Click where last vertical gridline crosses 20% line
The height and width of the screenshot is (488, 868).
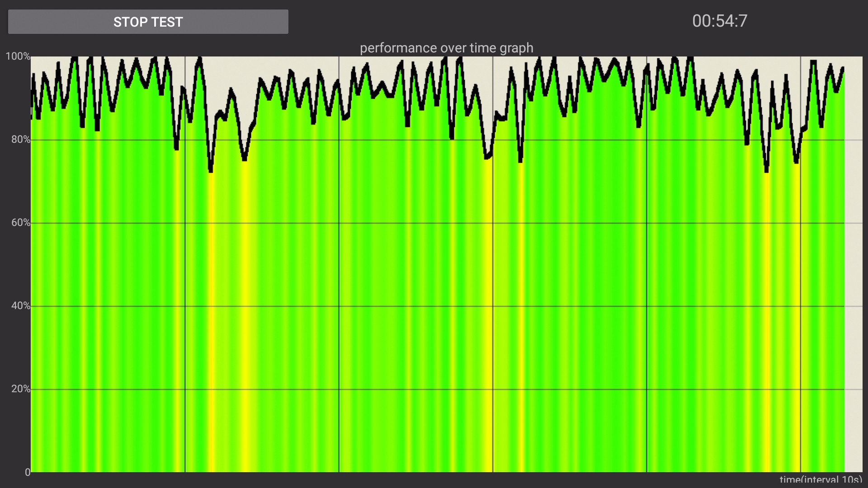coord(801,389)
